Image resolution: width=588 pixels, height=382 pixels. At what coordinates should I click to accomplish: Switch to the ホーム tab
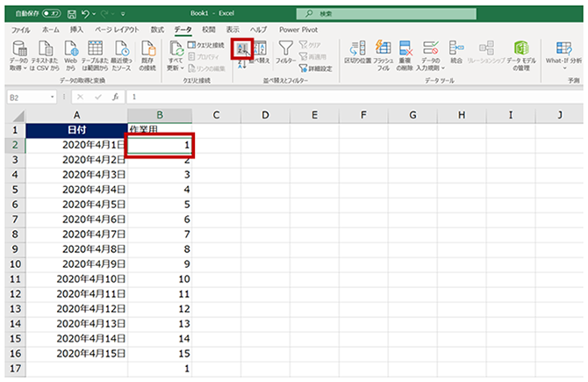coord(51,29)
